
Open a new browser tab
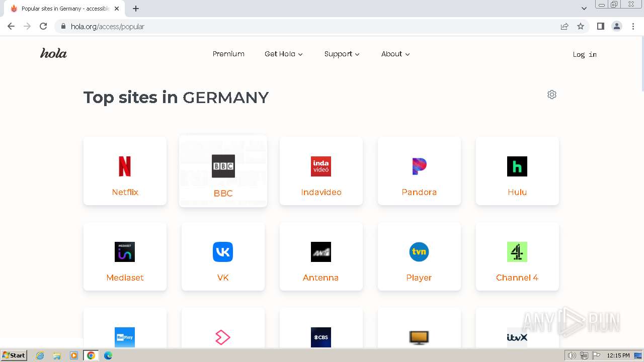pos(136,9)
